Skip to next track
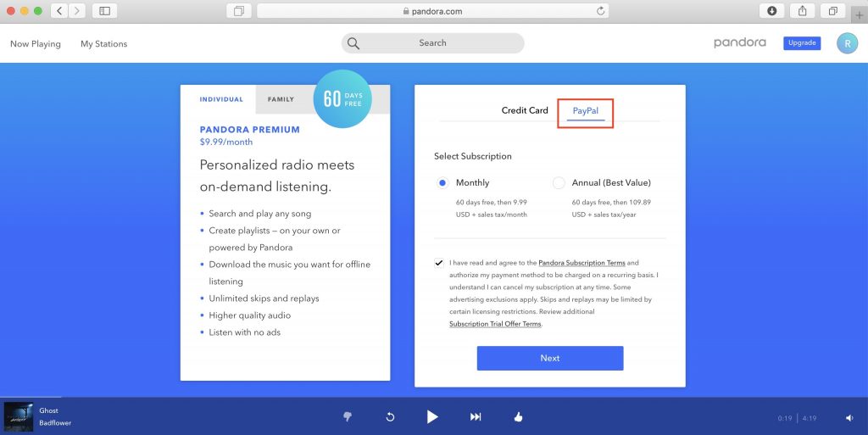The image size is (868, 435). [x=476, y=416]
